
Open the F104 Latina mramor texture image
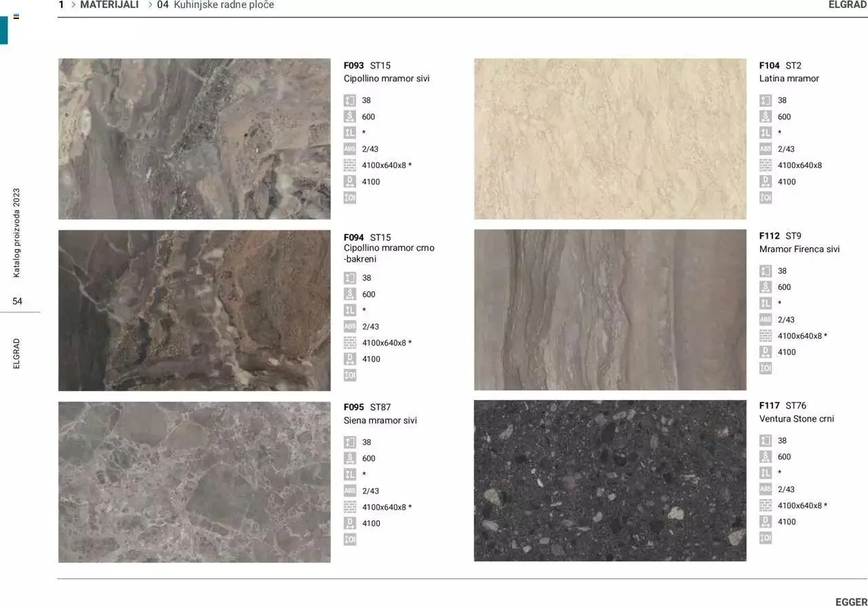[x=610, y=139]
